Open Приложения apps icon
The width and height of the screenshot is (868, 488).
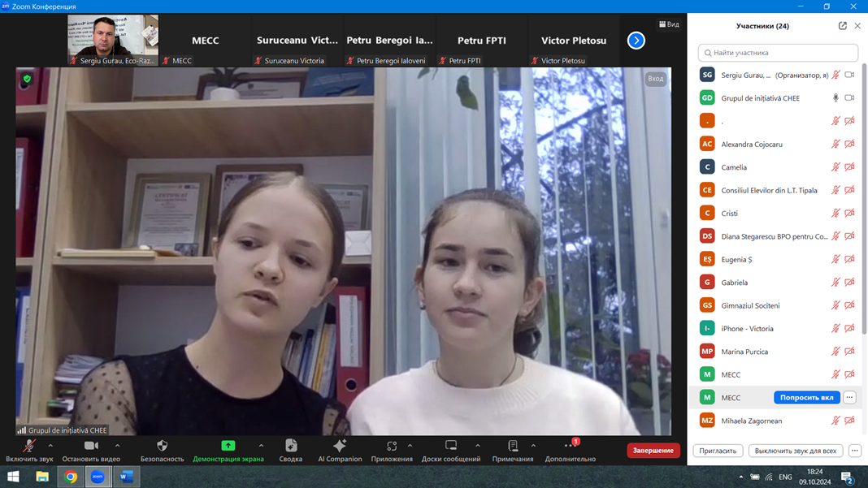tap(392, 446)
